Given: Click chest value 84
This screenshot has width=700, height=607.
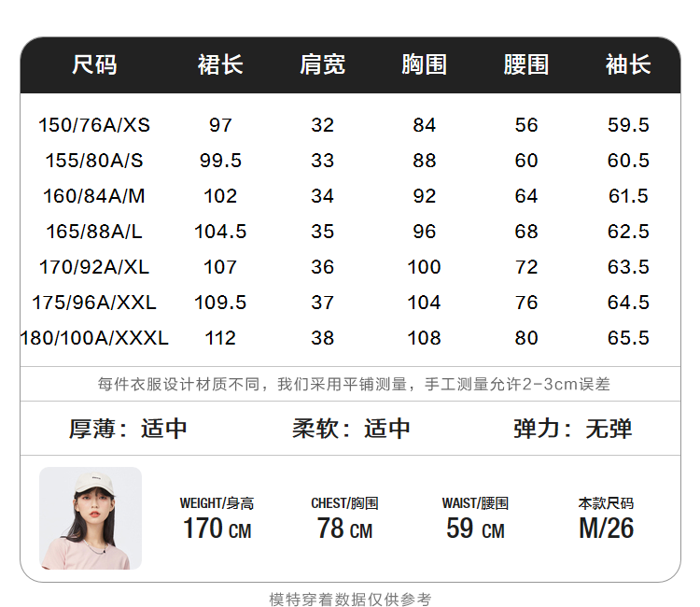Looking at the screenshot, I should click(x=424, y=125).
